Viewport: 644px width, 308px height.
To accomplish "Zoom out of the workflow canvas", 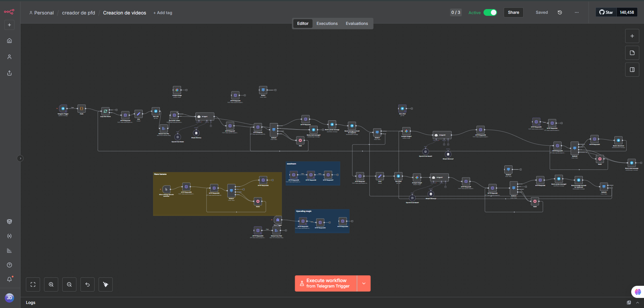I will pos(69,284).
